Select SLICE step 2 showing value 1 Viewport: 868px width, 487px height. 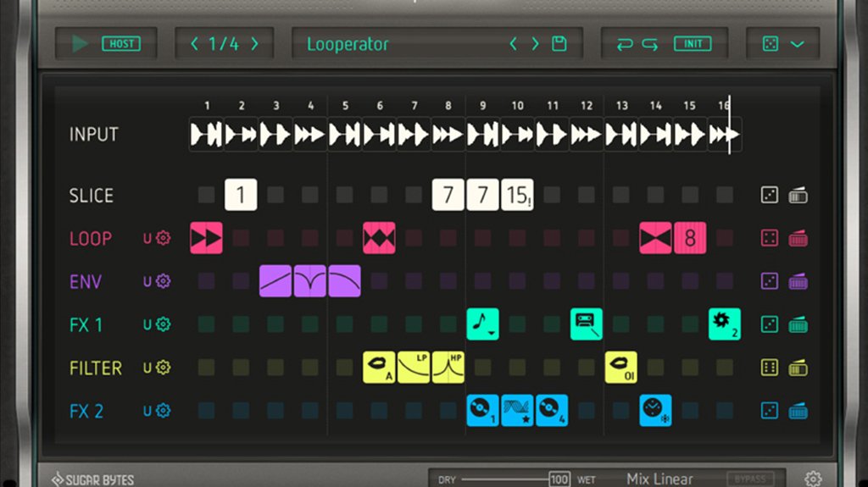pyautogui.click(x=241, y=195)
